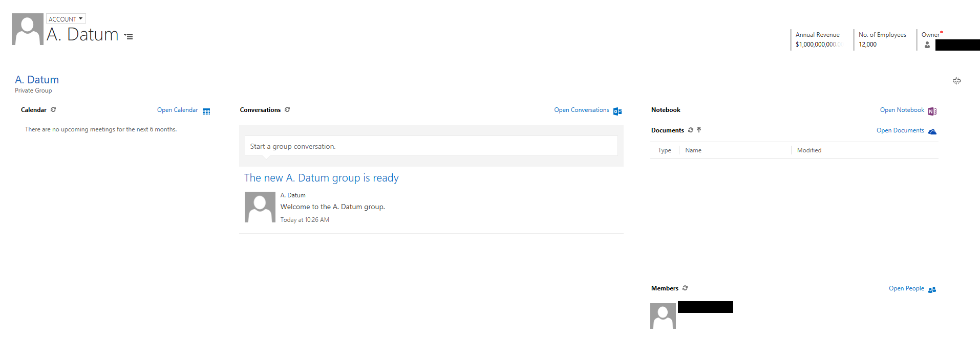
Task: Sort documents by Modified column
Action: pos(809,150)
